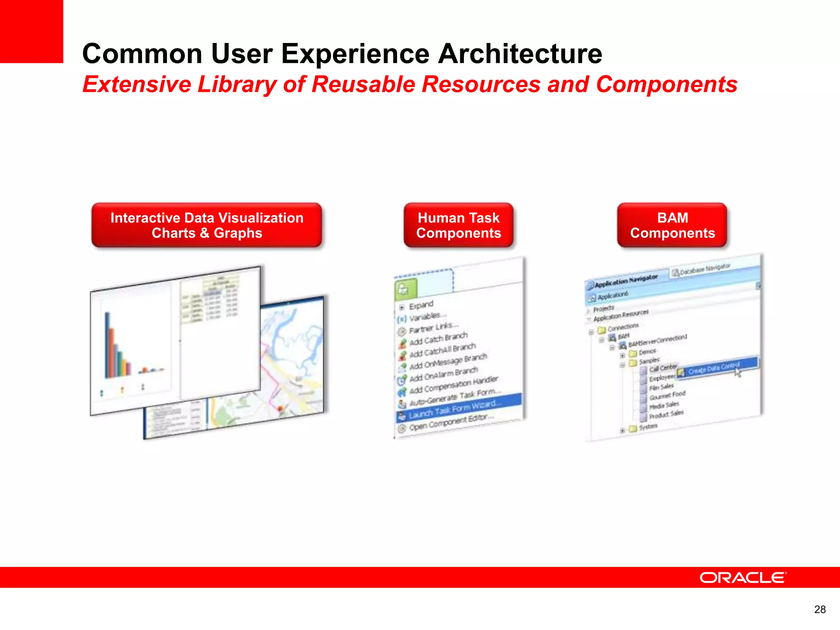This screenshot has width=840, height=630.
Task: Click the Application6 application icon
Action: pos(592,298)
